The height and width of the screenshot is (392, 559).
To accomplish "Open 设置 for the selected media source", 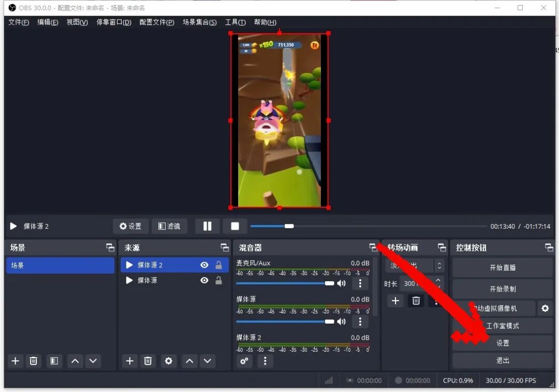I will [130, 226].
